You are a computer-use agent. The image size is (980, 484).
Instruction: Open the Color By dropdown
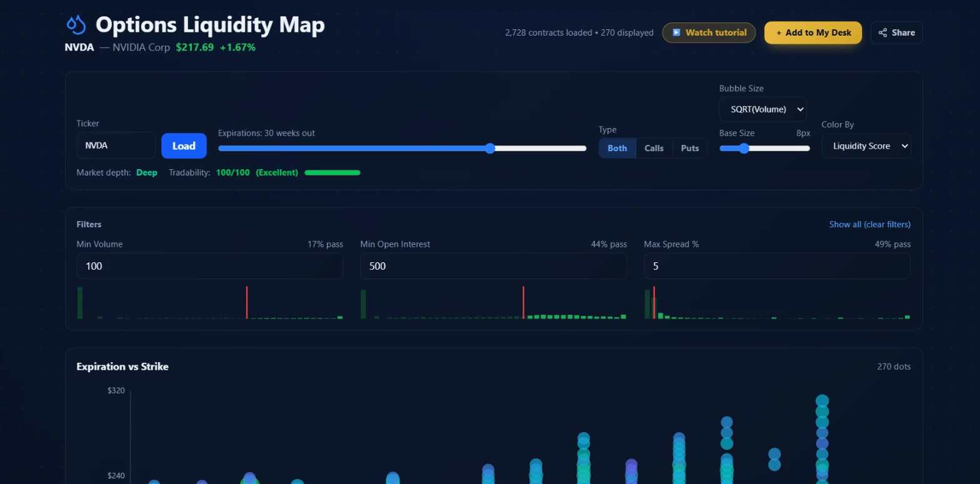click(866, 146)
